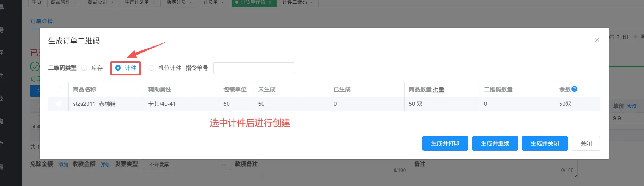Image resolution: width=644 pixels, height=186 pixels.
Task: Close the 新增订货 tab via its x
Action: pyautogui.click(x=191, y=3)
